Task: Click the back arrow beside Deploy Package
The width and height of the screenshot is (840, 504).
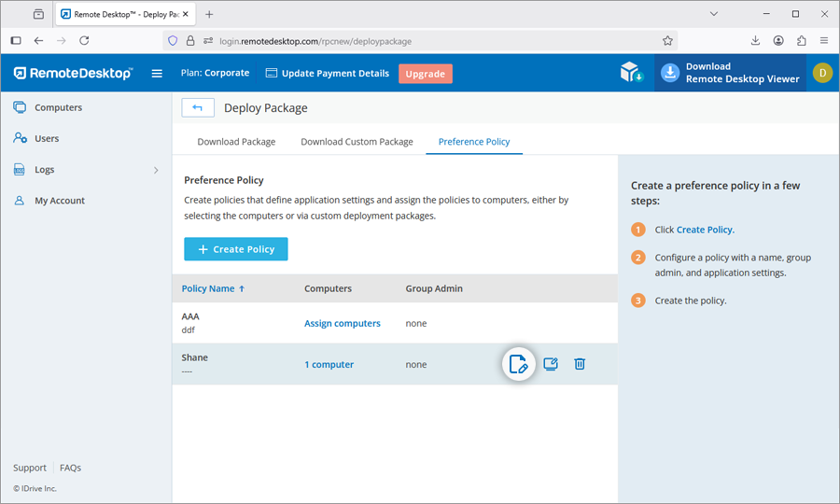Action: point(198,108)
